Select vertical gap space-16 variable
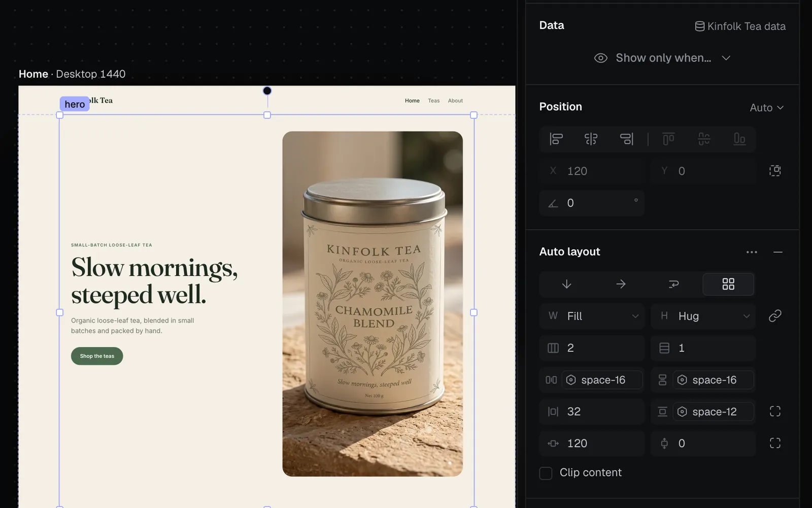812x508 pixels. [x=714, y=380]
